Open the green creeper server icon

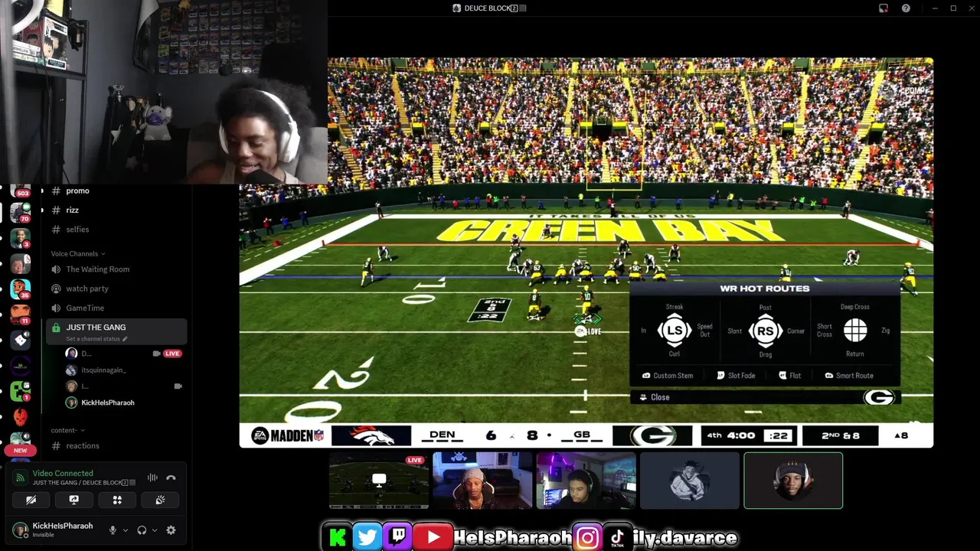(x=21, y=391)
